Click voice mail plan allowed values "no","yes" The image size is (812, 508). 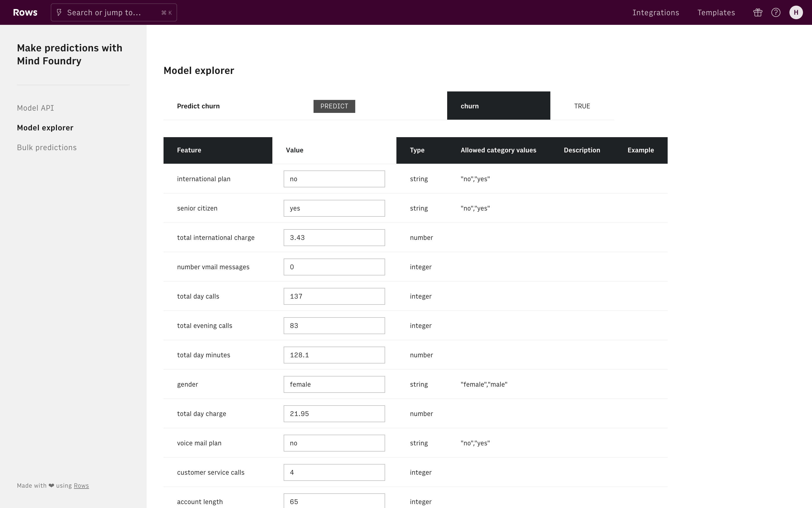point(475,443)
